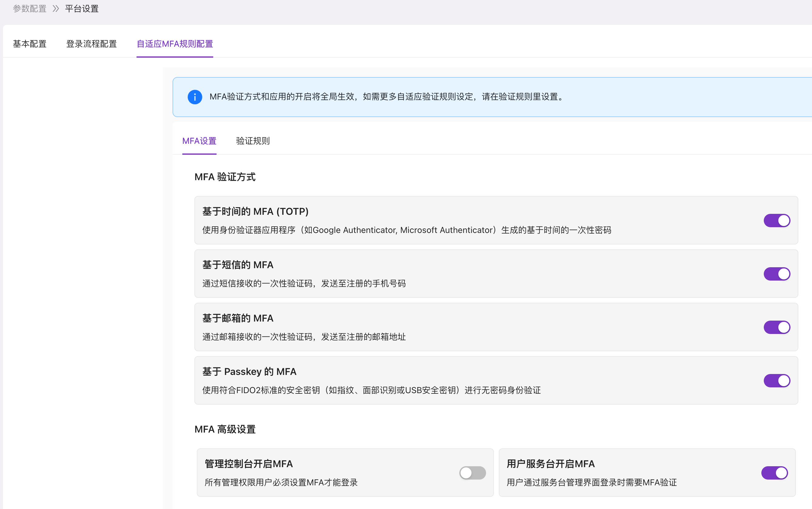Viewport: 812px width, 509px height.
Task: Turn off the email-based MFA (基于邮箱的 MFA) switch
Action: pos(777,327)
